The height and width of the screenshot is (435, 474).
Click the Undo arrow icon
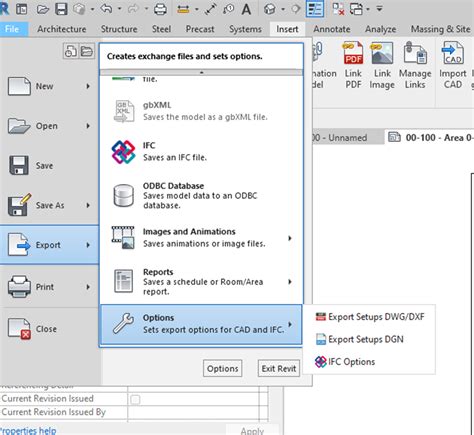106,9
